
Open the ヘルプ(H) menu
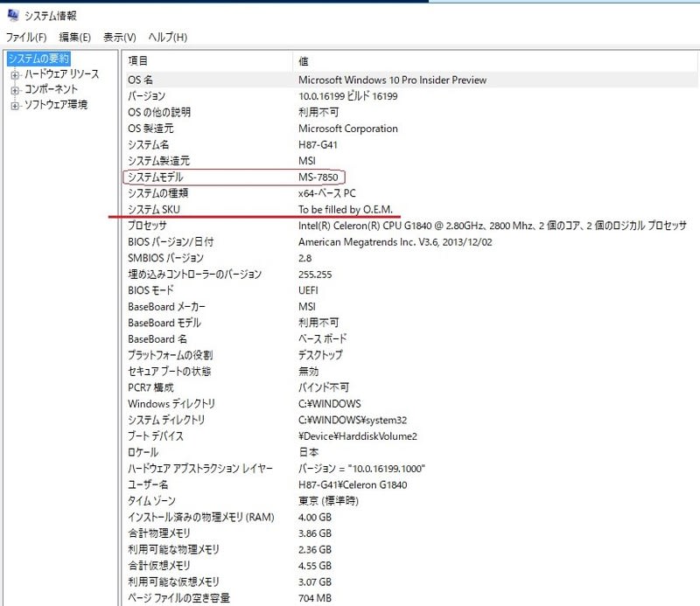click(168, 37)
